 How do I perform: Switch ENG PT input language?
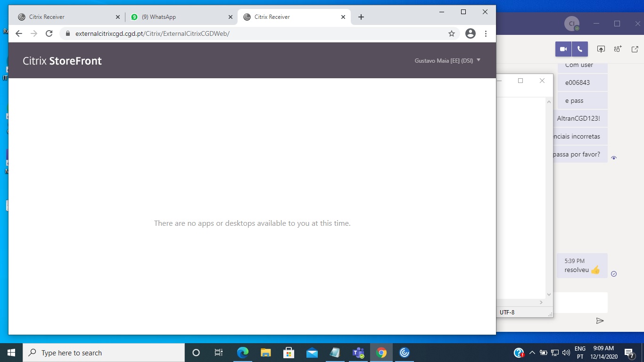pos(580,353)
